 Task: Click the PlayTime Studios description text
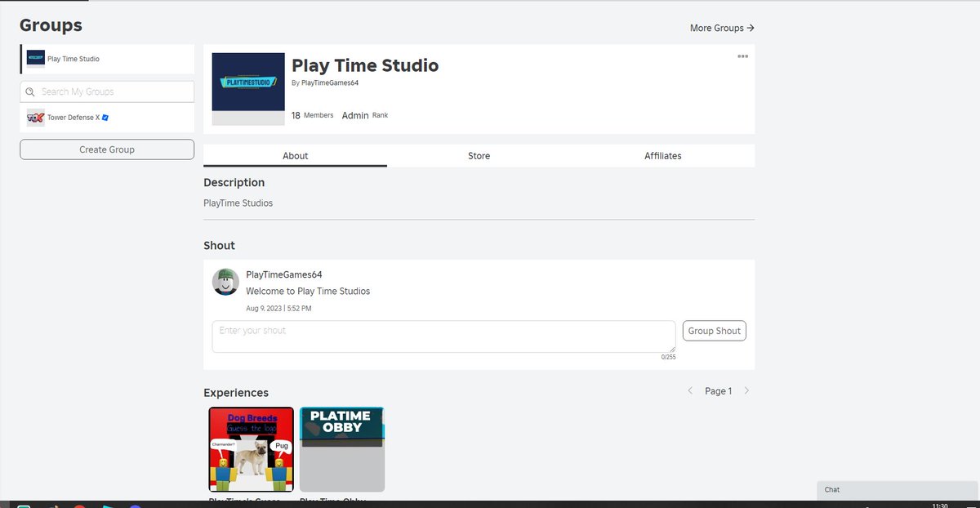coord(238,203)
